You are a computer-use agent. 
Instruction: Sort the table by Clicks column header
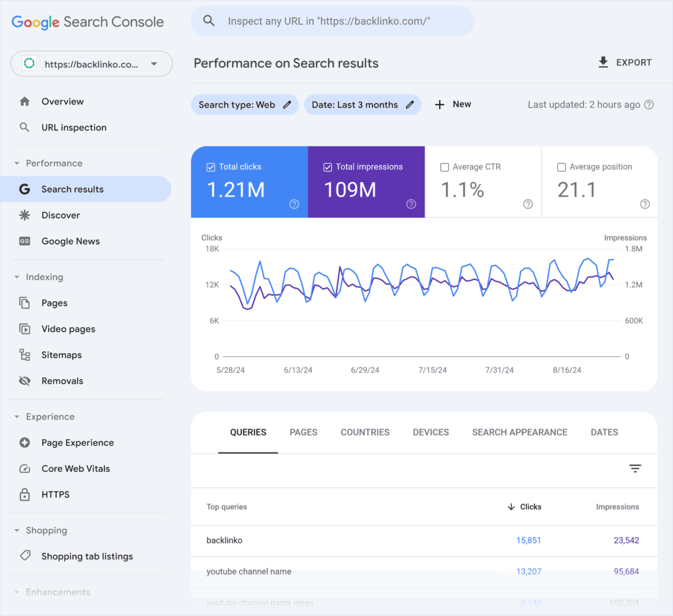pos(524,507)
